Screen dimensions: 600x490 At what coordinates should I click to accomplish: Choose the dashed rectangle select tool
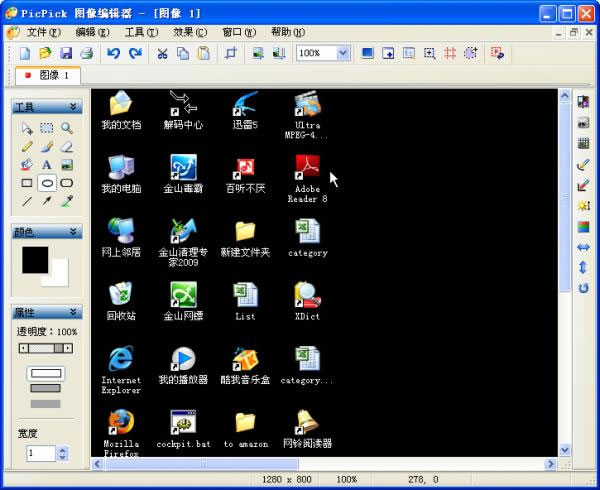pos(47,128)
